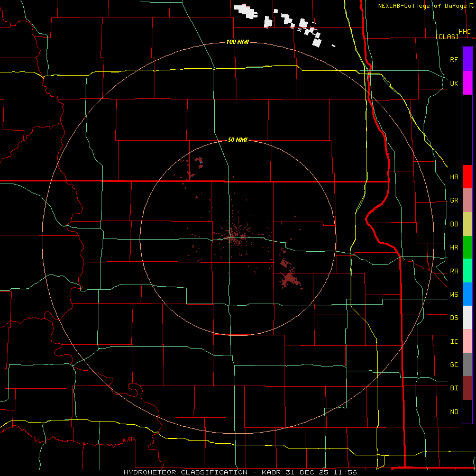Screen dimensions: 476x476
Task: Click the 'RF' legend label
Action: click(454, 60)
